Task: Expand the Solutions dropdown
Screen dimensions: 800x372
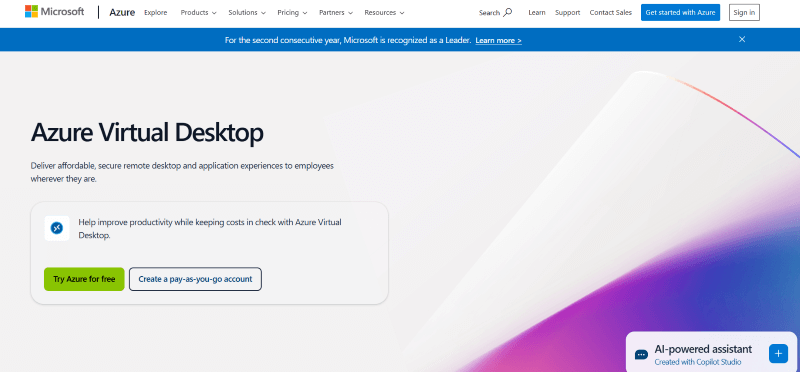Action: [x=247, y=13]
